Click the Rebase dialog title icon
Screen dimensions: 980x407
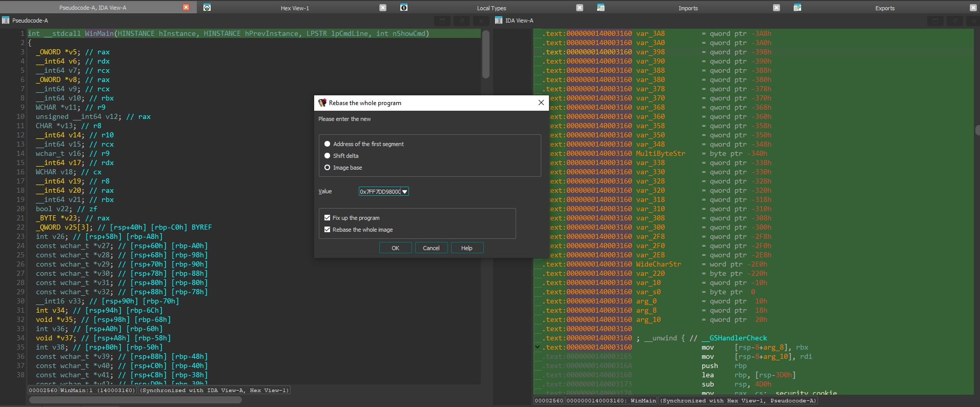point(322,103)
